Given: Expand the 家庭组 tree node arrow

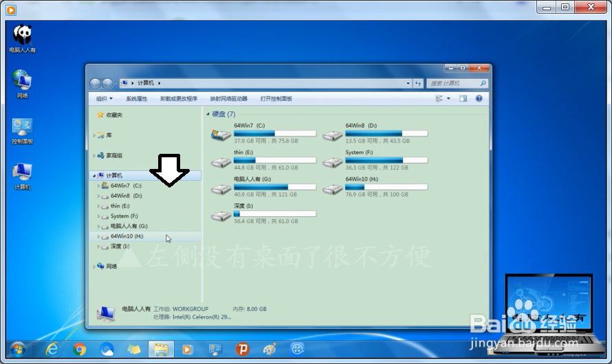Looking at the screenshot, I should 94,155.
